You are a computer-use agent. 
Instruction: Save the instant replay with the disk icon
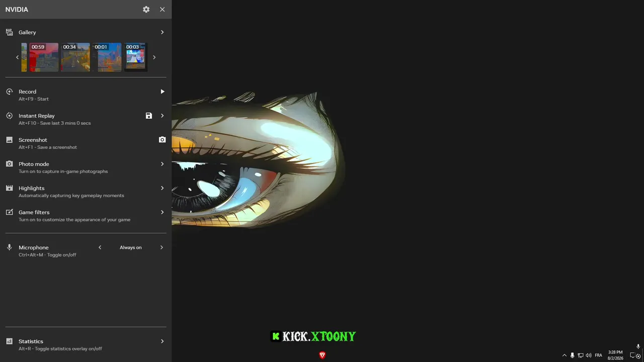pos(149,116)
